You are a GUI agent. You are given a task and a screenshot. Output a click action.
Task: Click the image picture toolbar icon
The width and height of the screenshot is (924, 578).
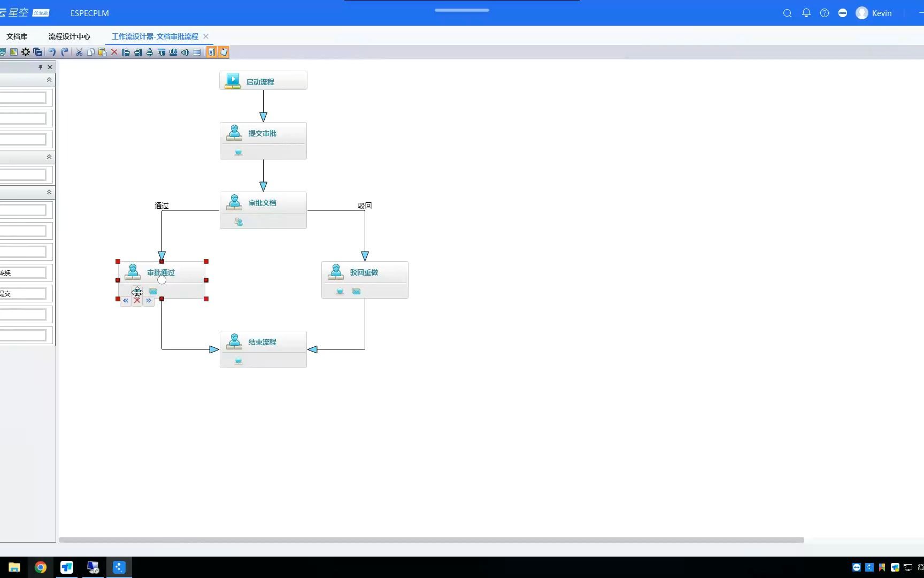[14, 52]
